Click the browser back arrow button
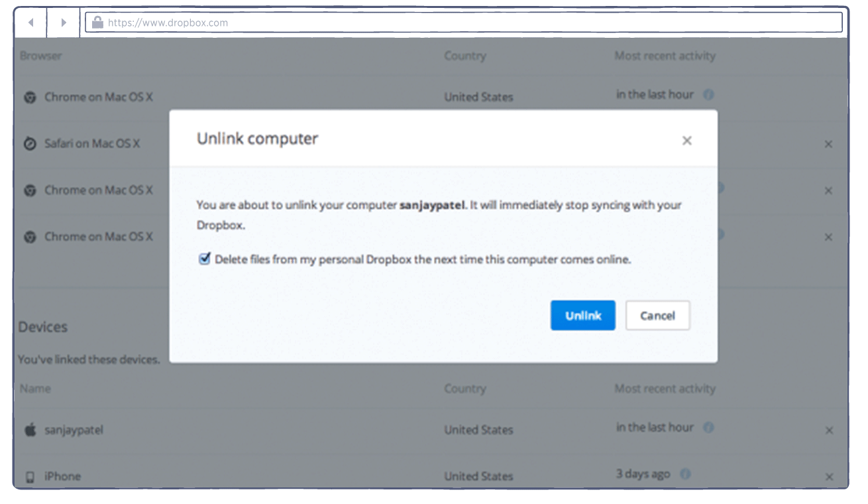Image resolution: width=868 pixels, height=504 pixels. pos(30,23)
